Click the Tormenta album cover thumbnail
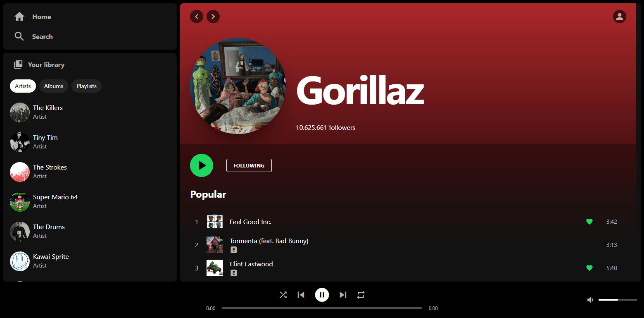The image size is (644, 318). point(215,245)
